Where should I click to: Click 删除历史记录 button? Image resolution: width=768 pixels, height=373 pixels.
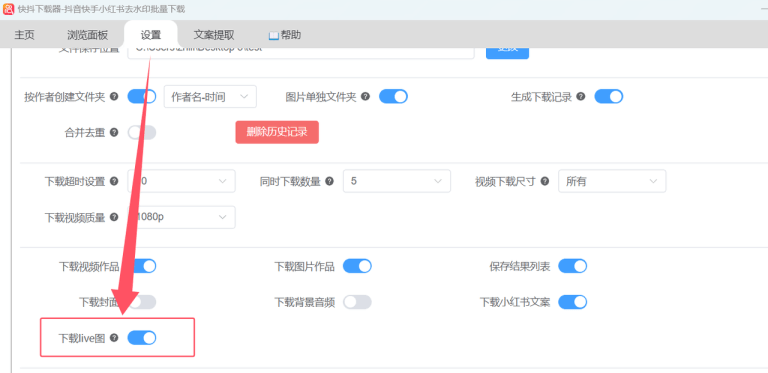(x=277, y=132)
